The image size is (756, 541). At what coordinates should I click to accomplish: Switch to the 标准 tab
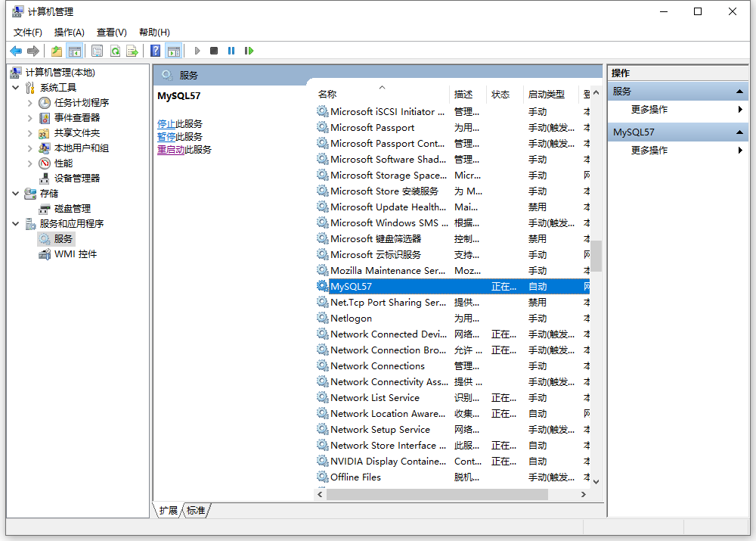[196, 511]
